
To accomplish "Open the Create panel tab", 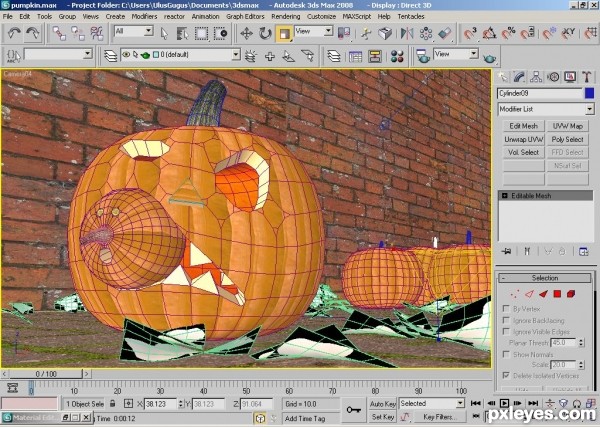I will tap(502, 77).
